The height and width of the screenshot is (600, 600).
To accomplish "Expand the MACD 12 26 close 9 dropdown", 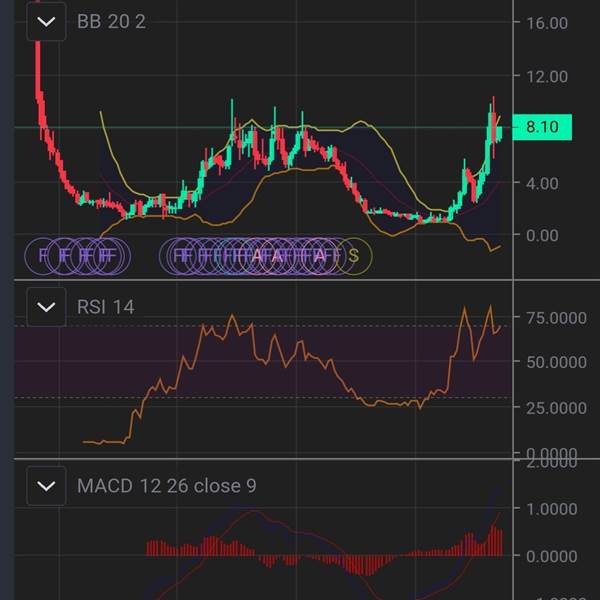I will coord(46,486).
